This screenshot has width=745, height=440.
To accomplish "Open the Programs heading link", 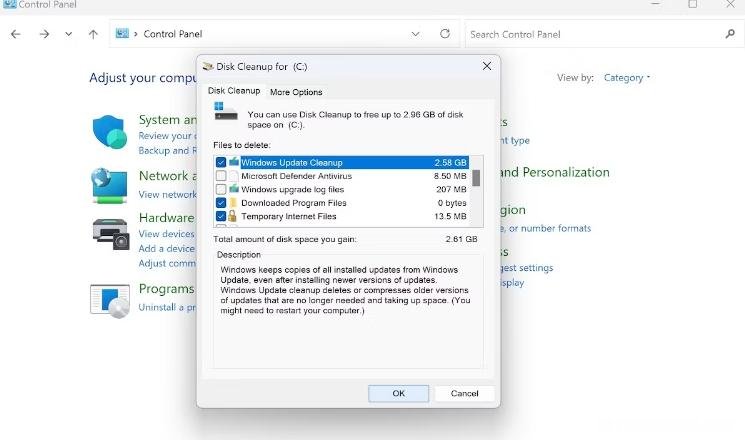I will [x=167, y=289].
